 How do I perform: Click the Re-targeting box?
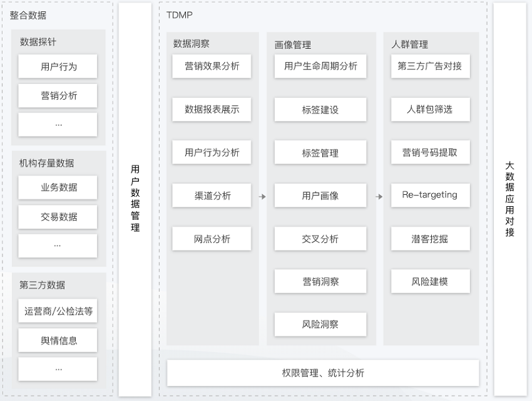coord(430,195)
